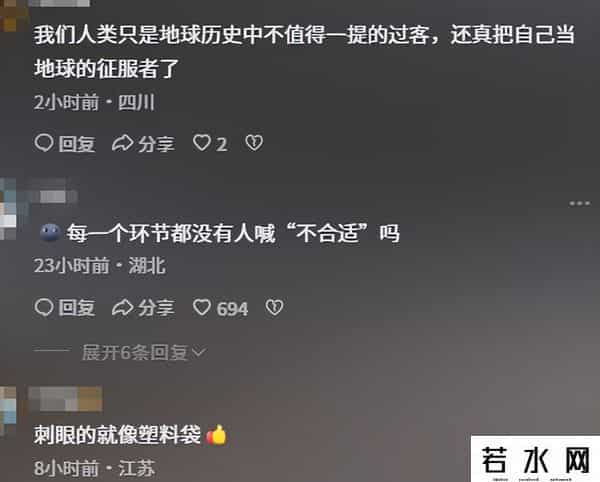Dislike the Hubei comment via broken heart

click(x=274, y=308)
